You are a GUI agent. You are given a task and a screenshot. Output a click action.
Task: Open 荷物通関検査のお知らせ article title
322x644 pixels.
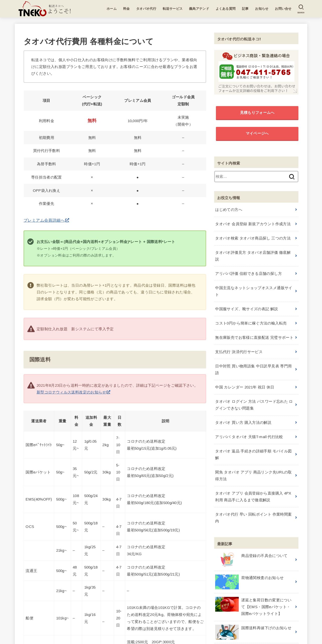click(x=262, y=578)
